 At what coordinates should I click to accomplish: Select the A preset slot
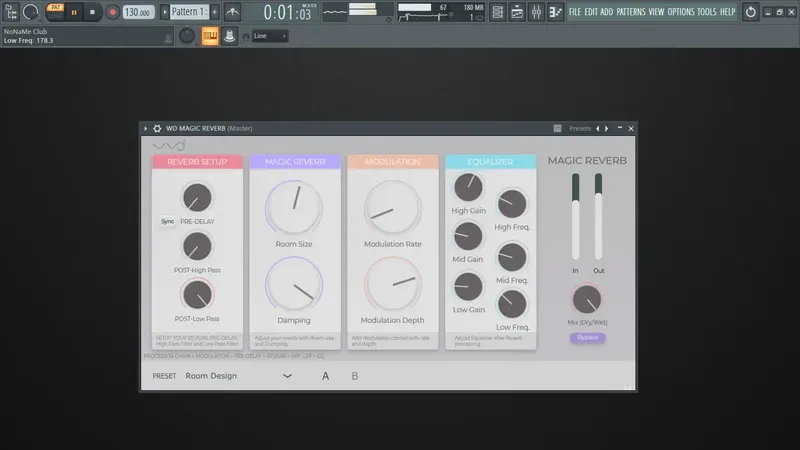[x=326, y=376]
